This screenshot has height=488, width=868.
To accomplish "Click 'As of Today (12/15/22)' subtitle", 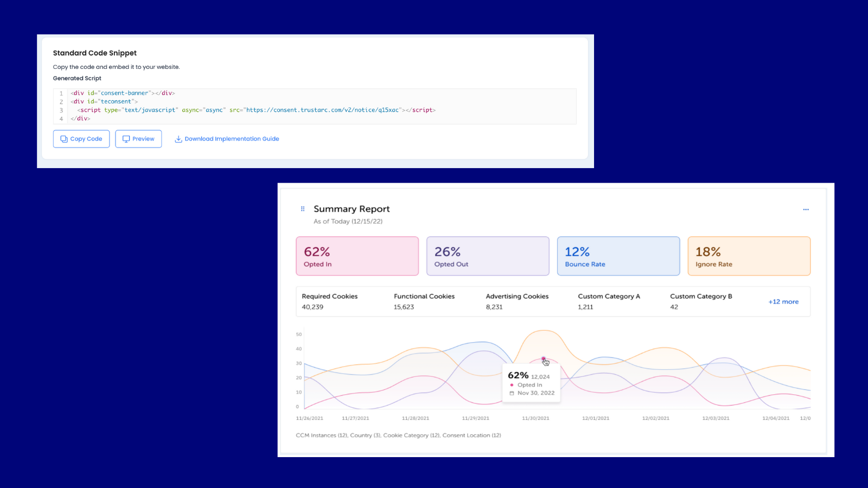I will click(x=348, y=221).
